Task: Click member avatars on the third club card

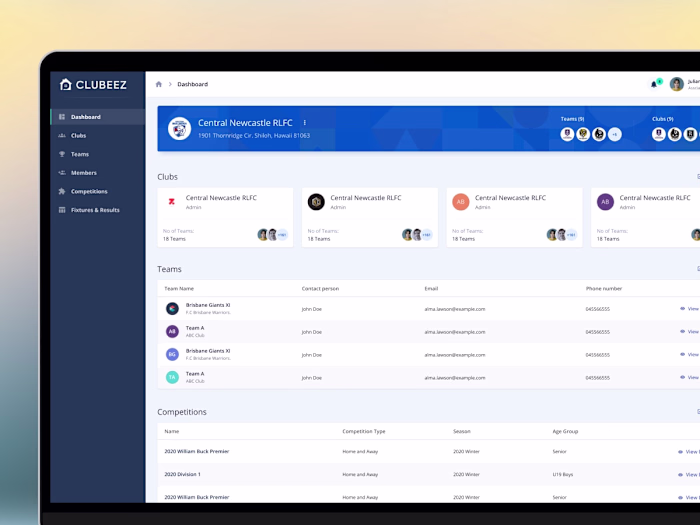Action: 562,234
